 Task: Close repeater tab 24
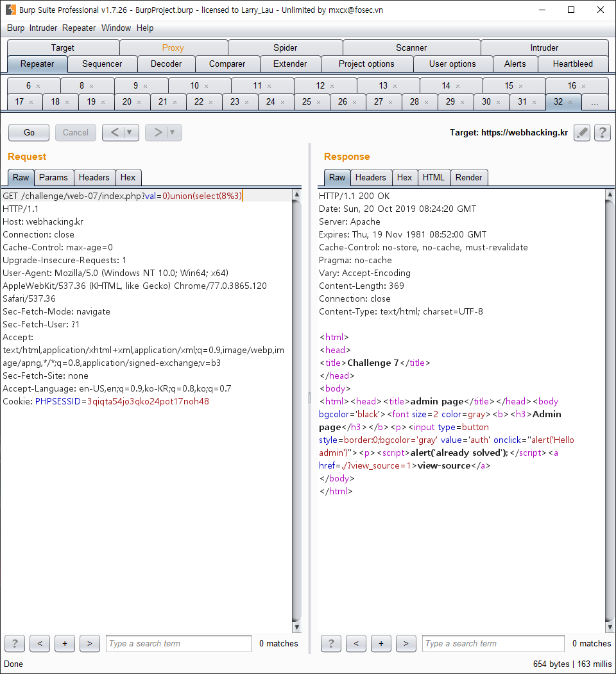point(283,102)
